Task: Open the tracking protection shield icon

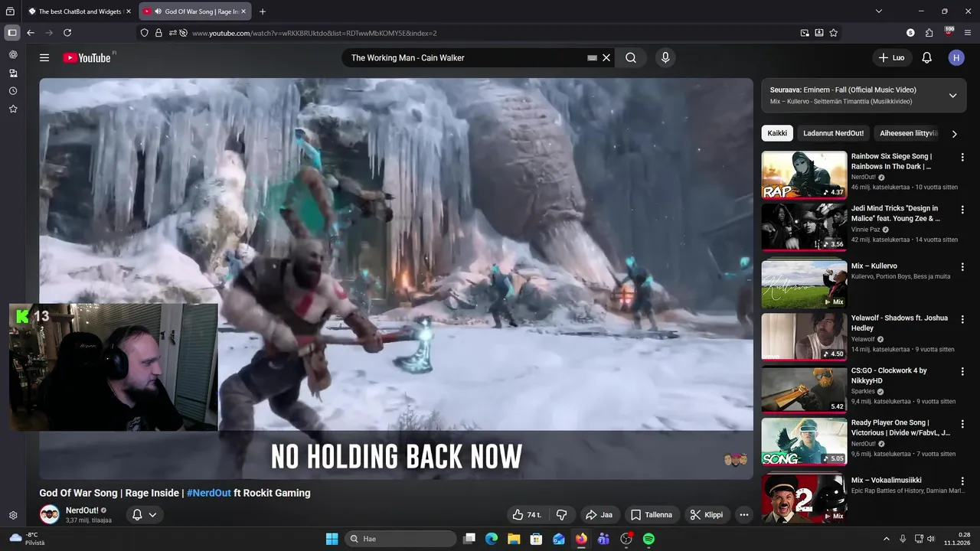Action: (144, 33)
